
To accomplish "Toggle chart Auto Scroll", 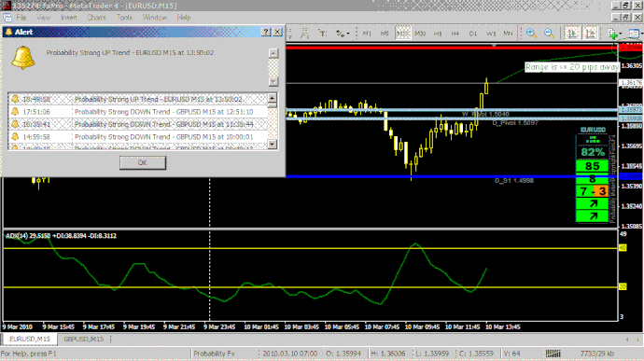I will [572, 34].
